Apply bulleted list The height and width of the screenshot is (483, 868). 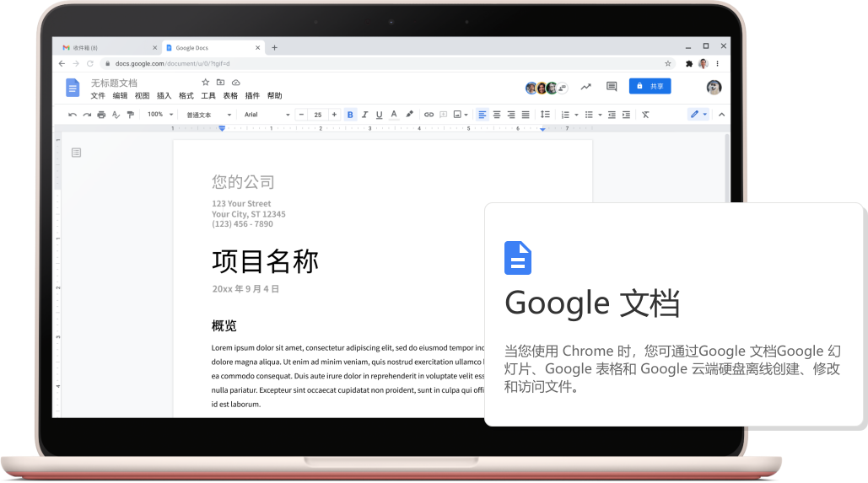click(x=589, y=115)
